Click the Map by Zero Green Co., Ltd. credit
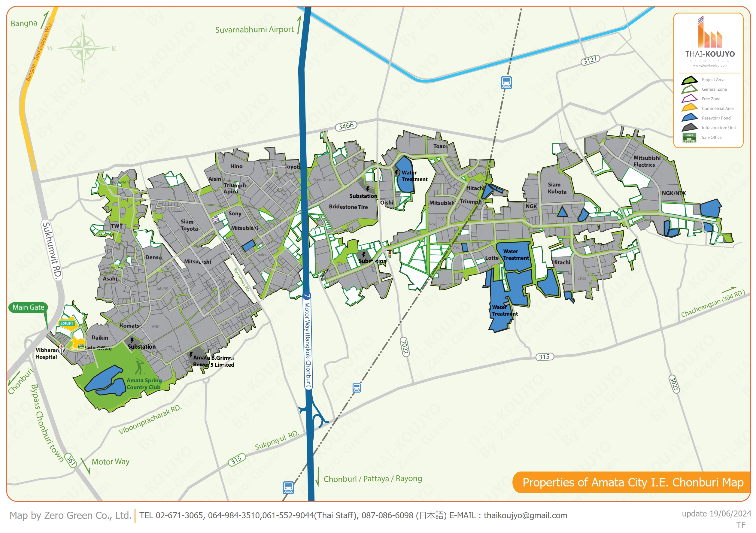756x533 pixels. pos(71,516)
